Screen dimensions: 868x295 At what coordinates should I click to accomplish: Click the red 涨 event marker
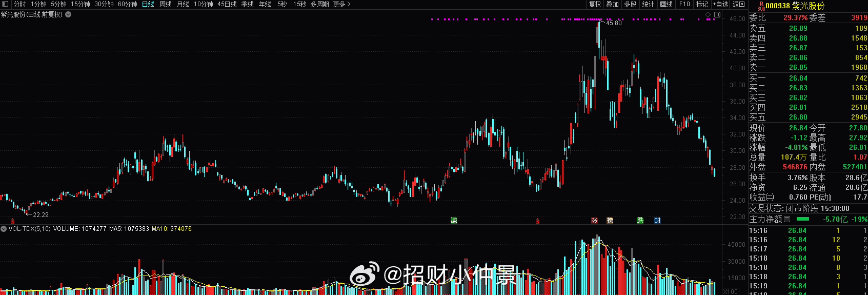(595, 221)
